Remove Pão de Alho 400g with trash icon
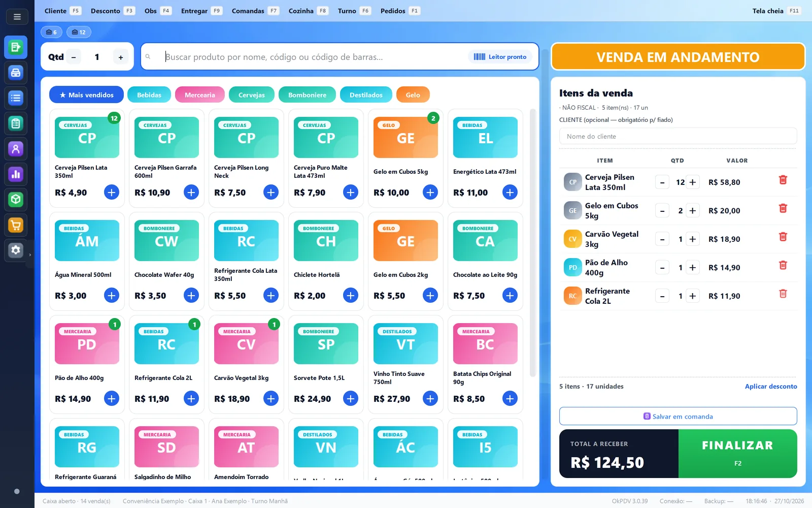The image size is (812, 508). tap(783, 265)
